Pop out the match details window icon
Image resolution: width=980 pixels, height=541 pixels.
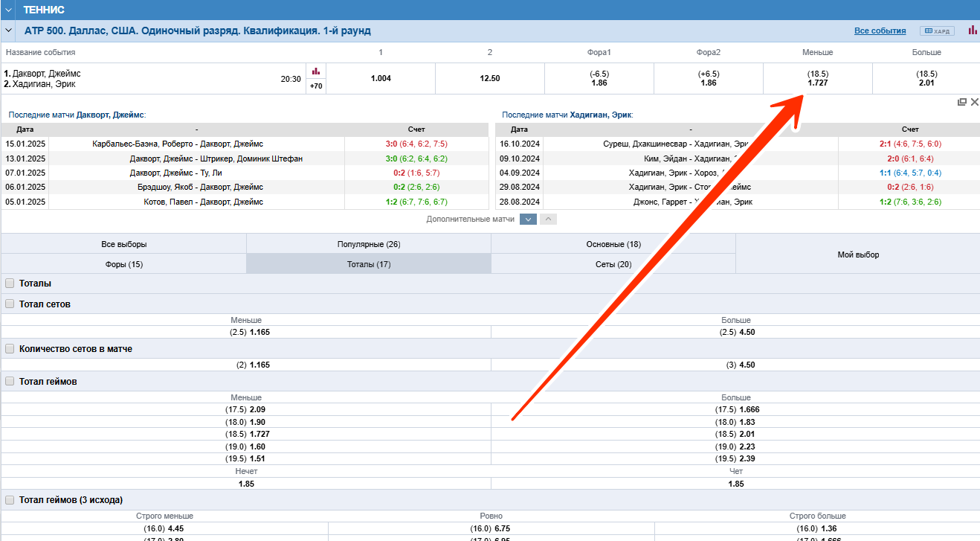click(x=962, y=102)
